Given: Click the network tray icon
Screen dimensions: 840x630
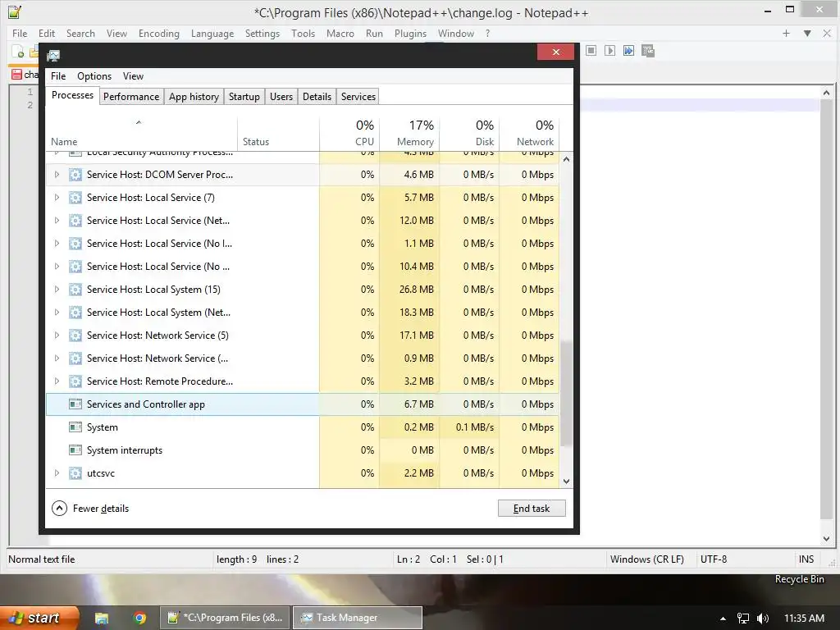Looking at the screenshot, I should pos(743,619).
